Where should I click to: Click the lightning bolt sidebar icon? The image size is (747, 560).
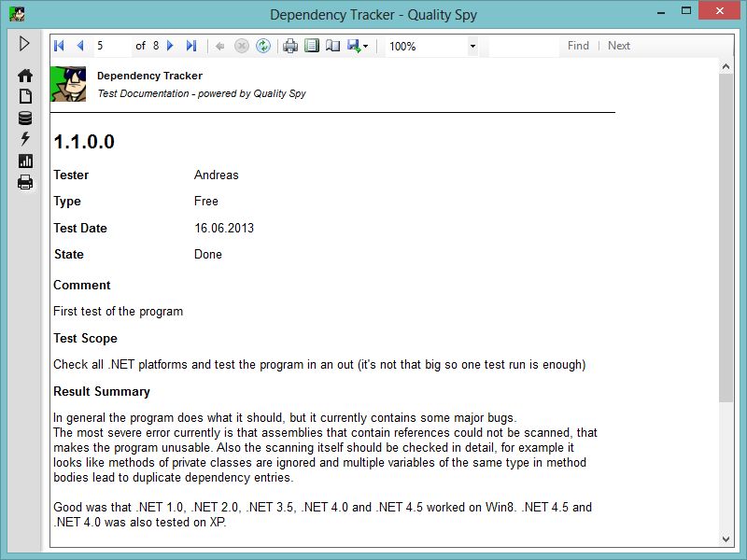(24, 138)
